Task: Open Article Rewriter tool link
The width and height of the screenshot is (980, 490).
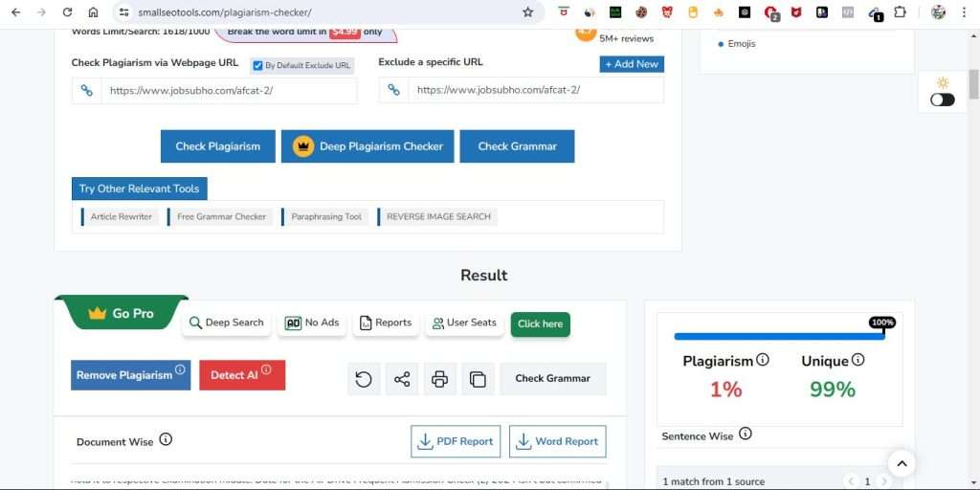Action: (120, 217)
